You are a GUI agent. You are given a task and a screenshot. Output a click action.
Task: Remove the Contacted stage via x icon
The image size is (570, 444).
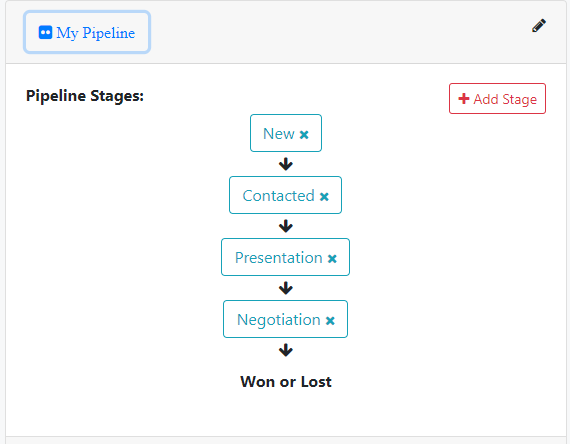pyautogui.click(x=324, y=197)
